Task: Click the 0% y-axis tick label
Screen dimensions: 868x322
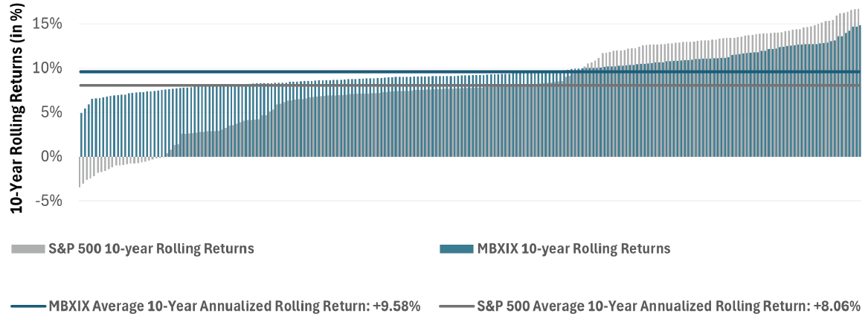Action: [x=52, y=156]
